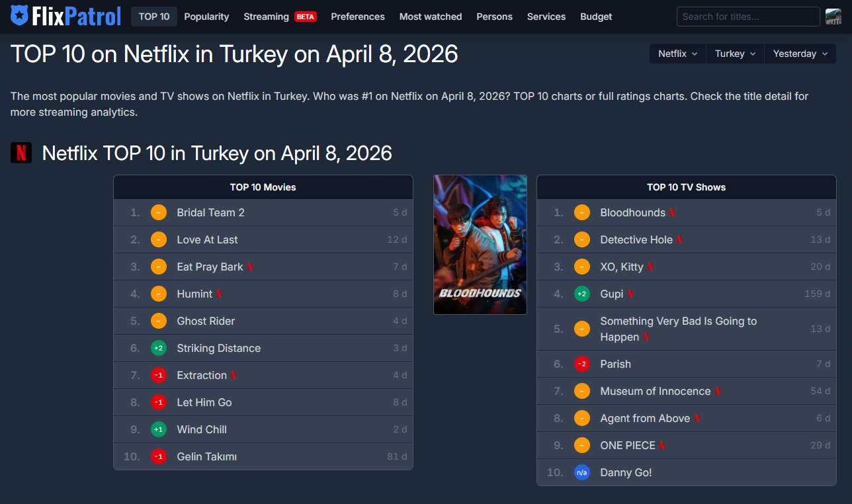
Task: Expand the Yesterday date dropdown
Action: (800, 54)
